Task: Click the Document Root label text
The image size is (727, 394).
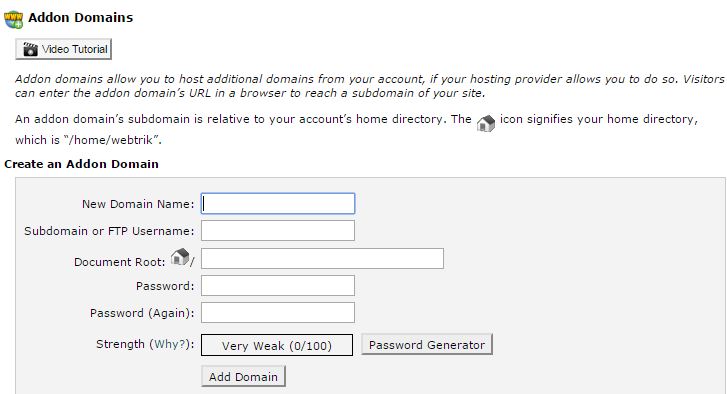Action: (x=120, y=262)
